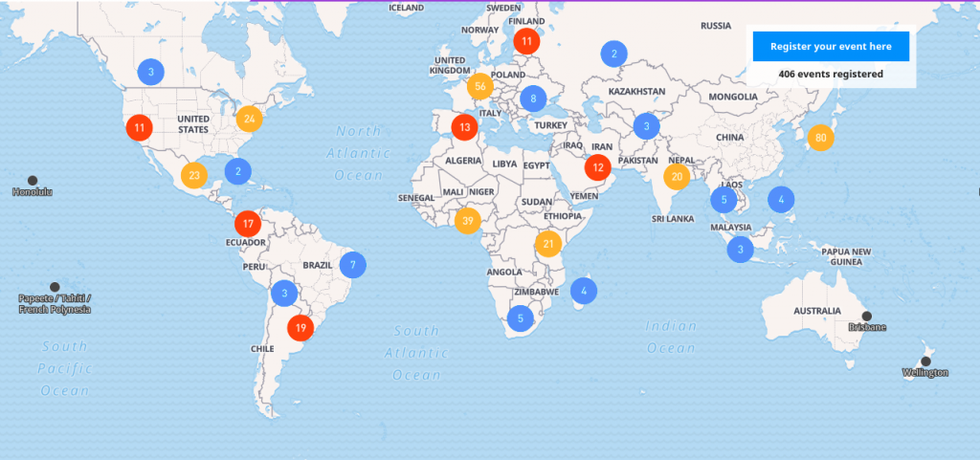980x460 pixels.
Task: Open the 56 events cluster over Western Europe
Action: coord(480,86)
